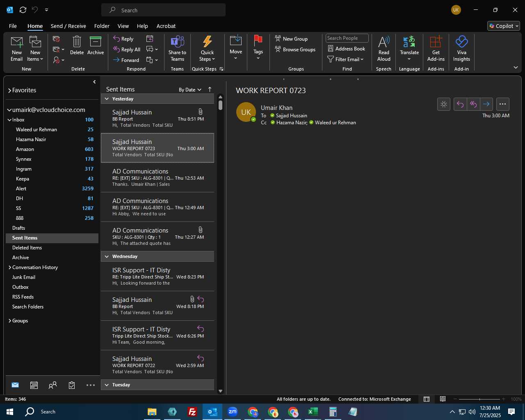Click the top Search box
This screenshot has width=525, height=420.
[163, 10]
